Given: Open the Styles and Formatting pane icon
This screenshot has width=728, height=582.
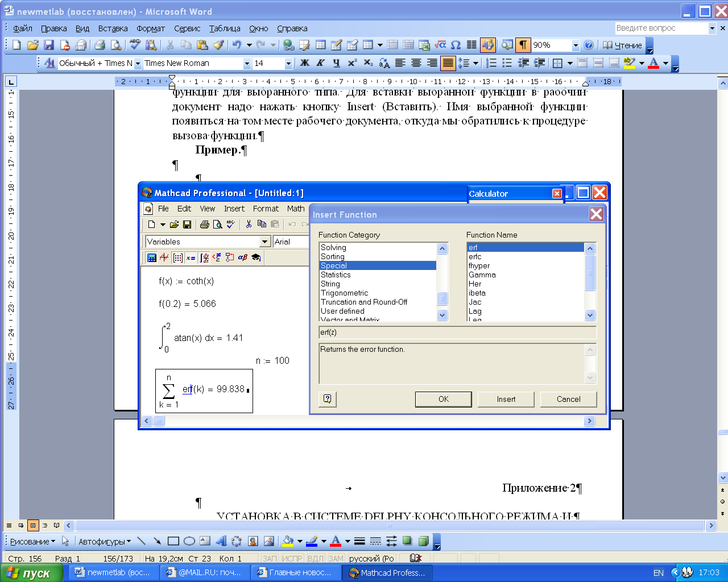Looking at the screenshot, I should pyautogui.click(x=49, y=63).
